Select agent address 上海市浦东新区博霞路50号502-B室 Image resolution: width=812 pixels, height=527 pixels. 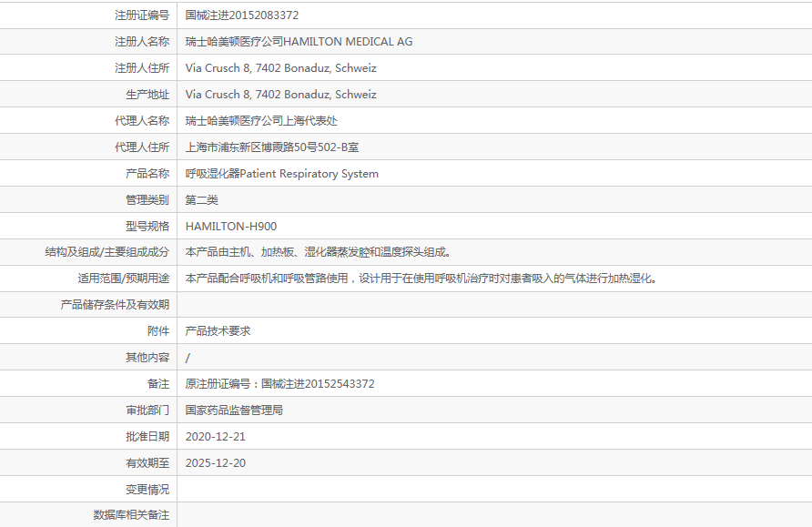click(x=272, y=147)
